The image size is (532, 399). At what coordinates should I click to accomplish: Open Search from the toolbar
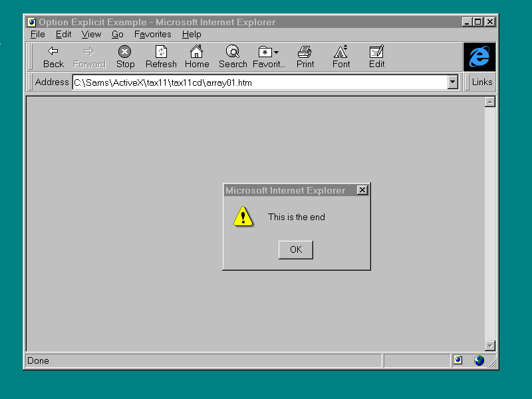pos(233,52)
